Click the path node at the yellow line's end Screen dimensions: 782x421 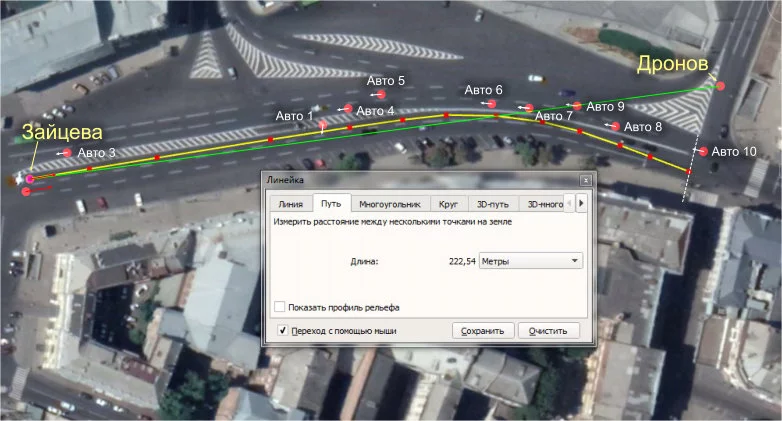pos(689,172)
